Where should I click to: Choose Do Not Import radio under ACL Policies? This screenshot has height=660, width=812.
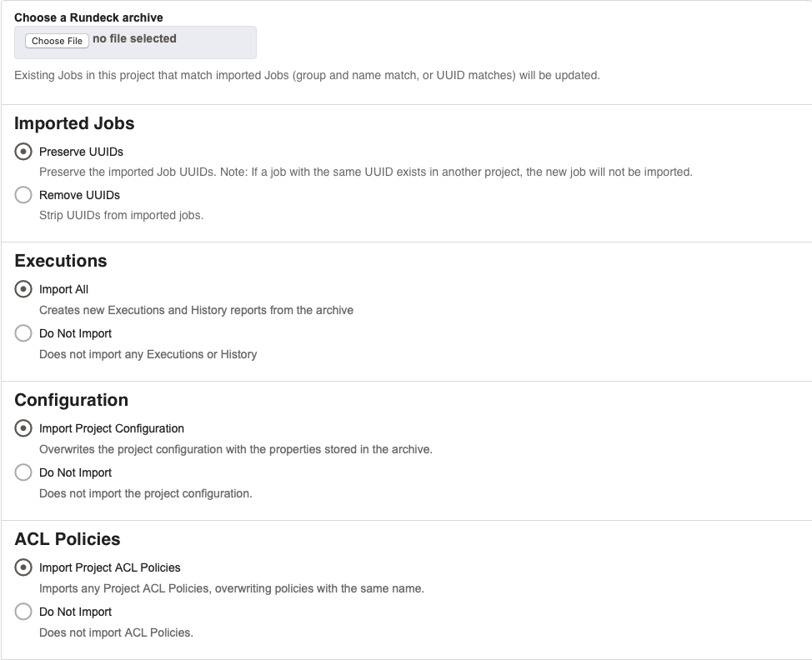pyautogui.click(x=24, y=612)
